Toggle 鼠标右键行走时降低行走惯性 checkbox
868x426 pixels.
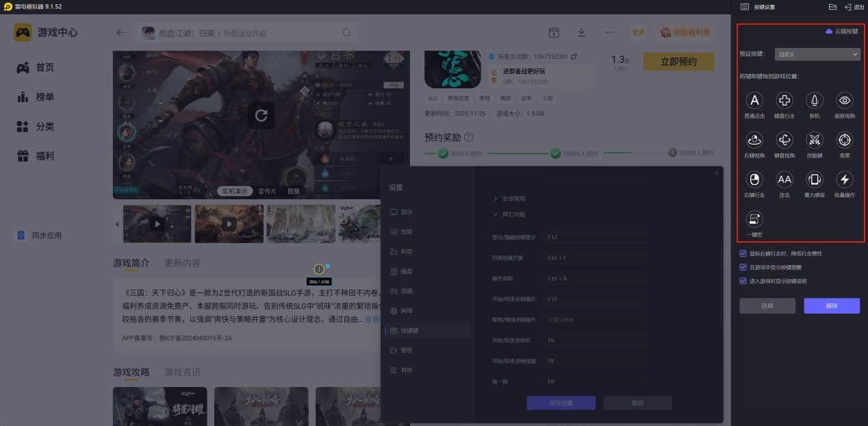point(743,253)
